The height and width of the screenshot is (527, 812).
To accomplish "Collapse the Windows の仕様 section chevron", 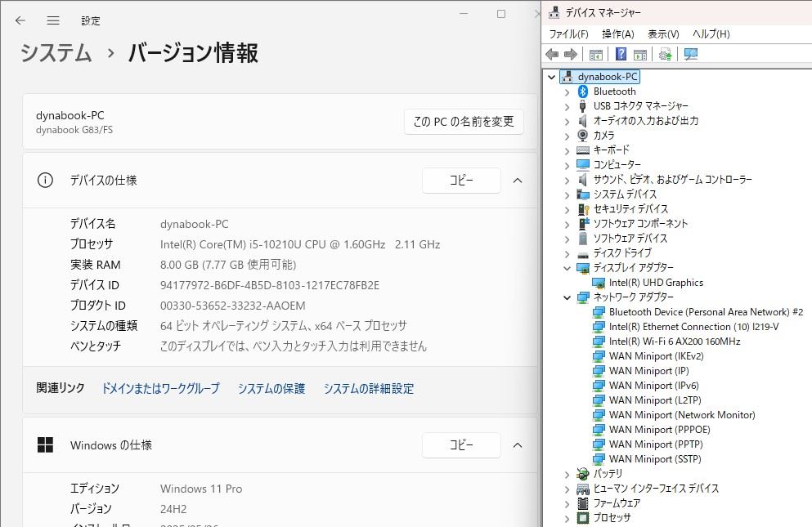I will click(518, 445).
